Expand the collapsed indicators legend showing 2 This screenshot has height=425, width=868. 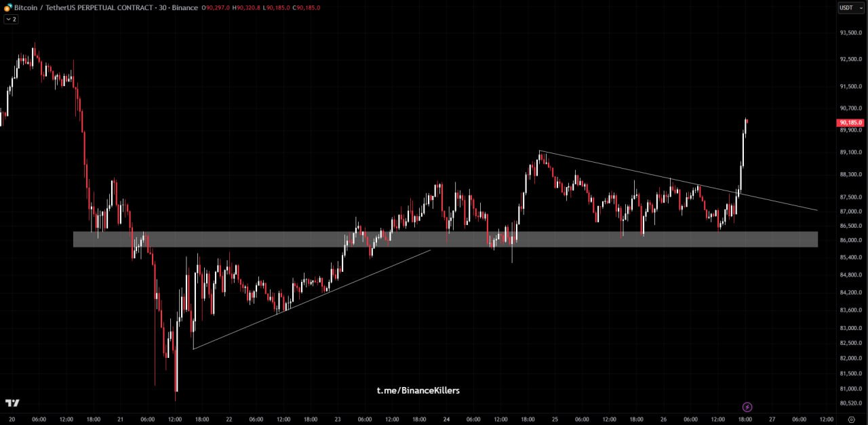tap(11, 19)
